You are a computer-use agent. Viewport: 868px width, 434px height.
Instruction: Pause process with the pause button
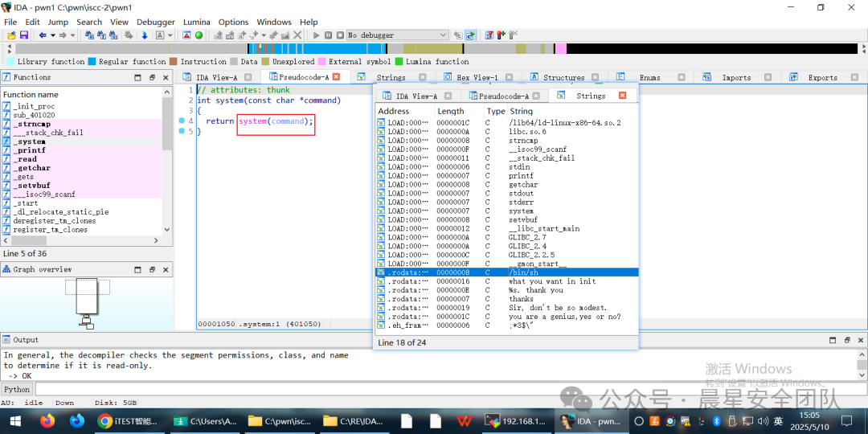click(328, 35)
